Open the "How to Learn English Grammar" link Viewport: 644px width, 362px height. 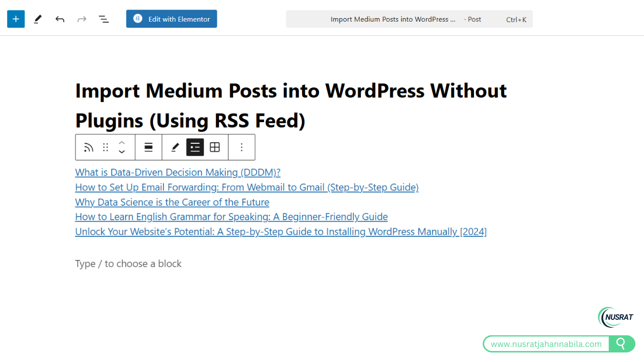[231, 217]
